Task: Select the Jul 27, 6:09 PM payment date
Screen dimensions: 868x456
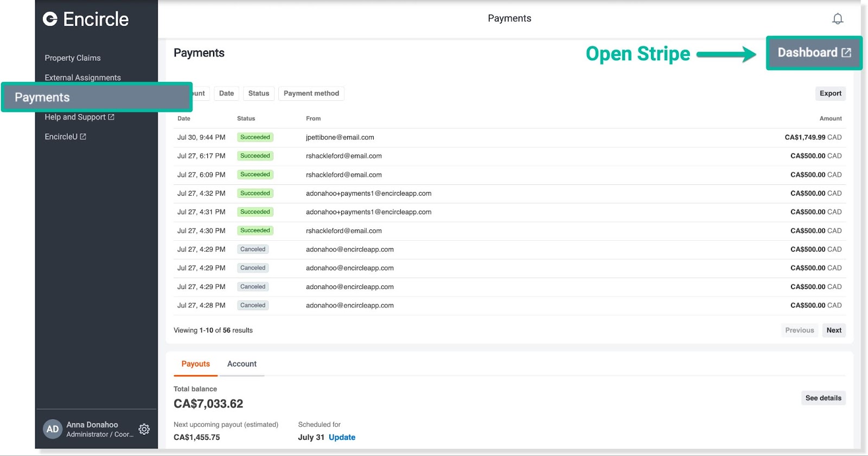Action: pyautogui.click(x=201, y=175)
